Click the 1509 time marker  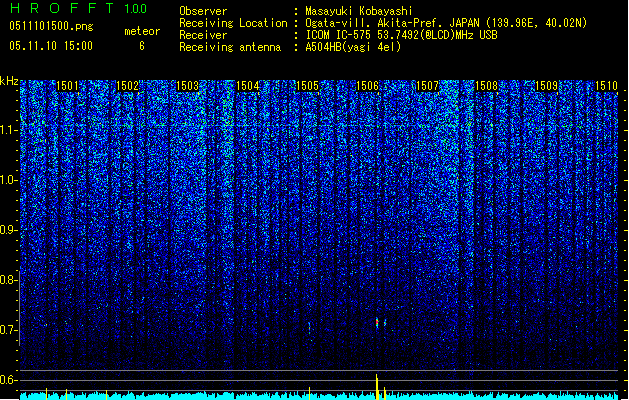pos(547,86)
